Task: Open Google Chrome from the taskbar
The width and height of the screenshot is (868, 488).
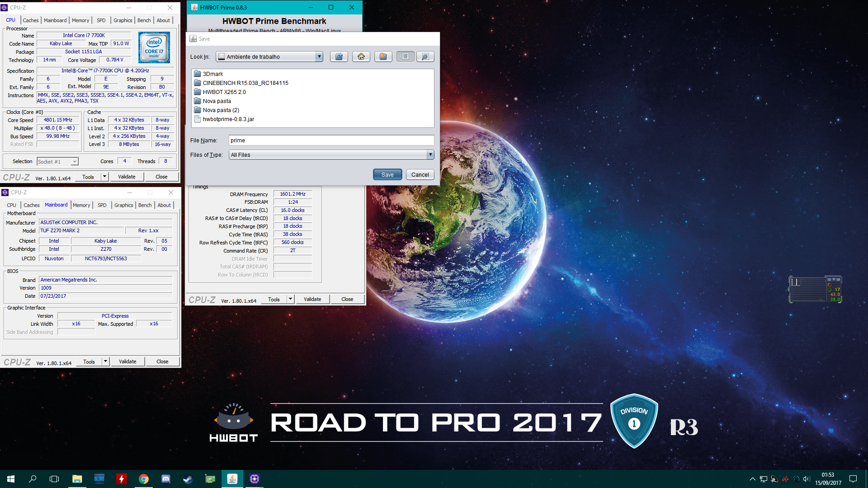Action: 144,479
